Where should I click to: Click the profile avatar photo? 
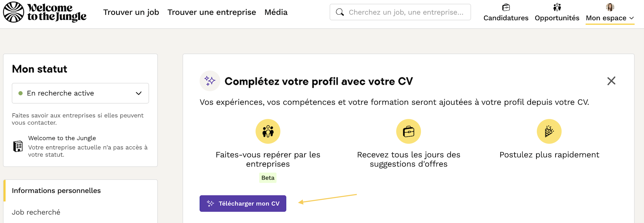coord(610,7)
